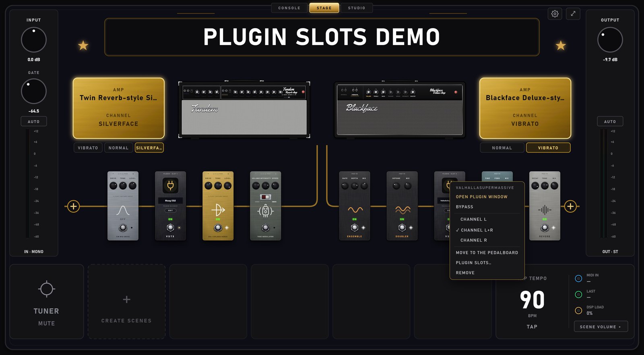This screenshot has height=355, width=644.
Task: Choose Move to the Pedalboard
Action: click(x=487, y=252)
